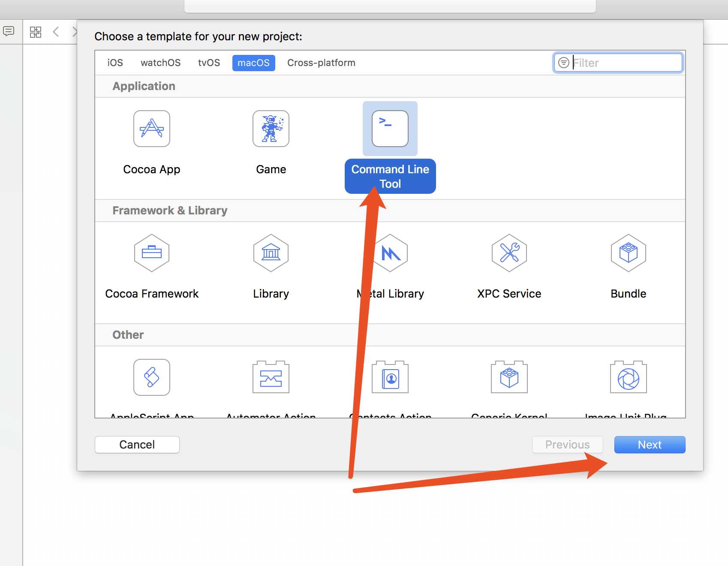Choose the Metal Library icon
Screen dimensions: 728x566
coord(390,253)
